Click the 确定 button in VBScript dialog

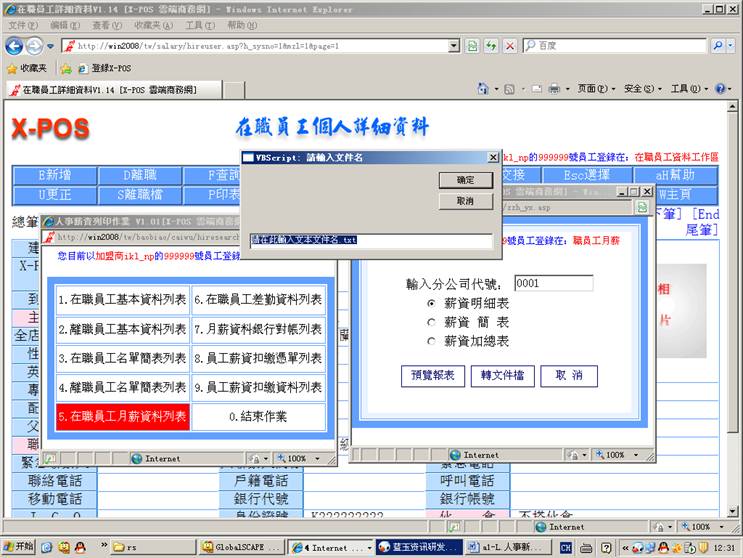point(466,180)
